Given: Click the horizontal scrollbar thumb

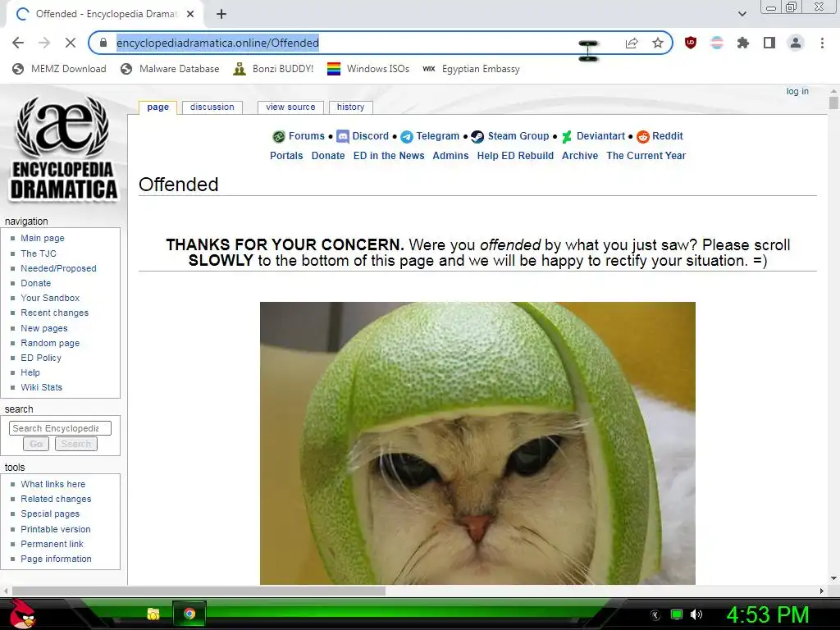Looking at the screenshot, I should [x=199, y=591].
